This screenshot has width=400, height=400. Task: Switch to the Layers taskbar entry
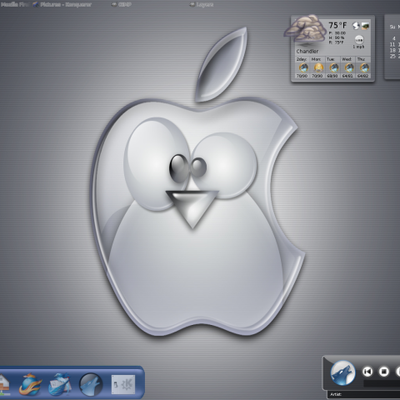click(201, 5)
